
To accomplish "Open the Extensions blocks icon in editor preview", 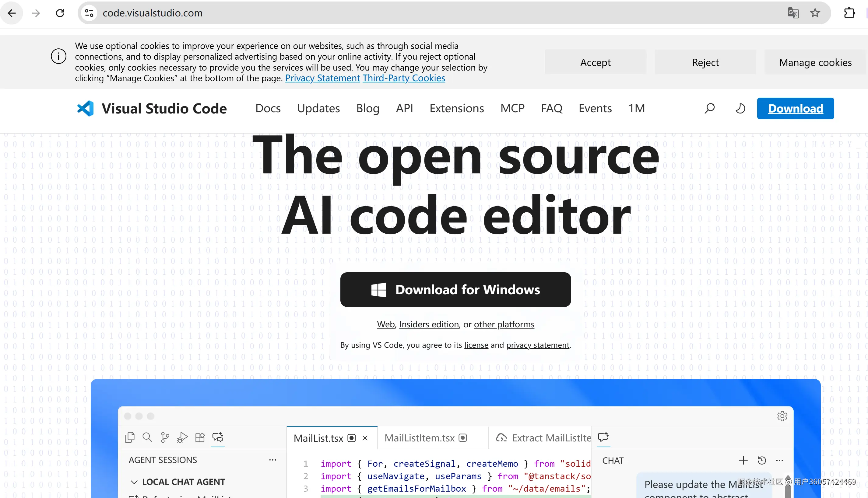I will point(200,437).
